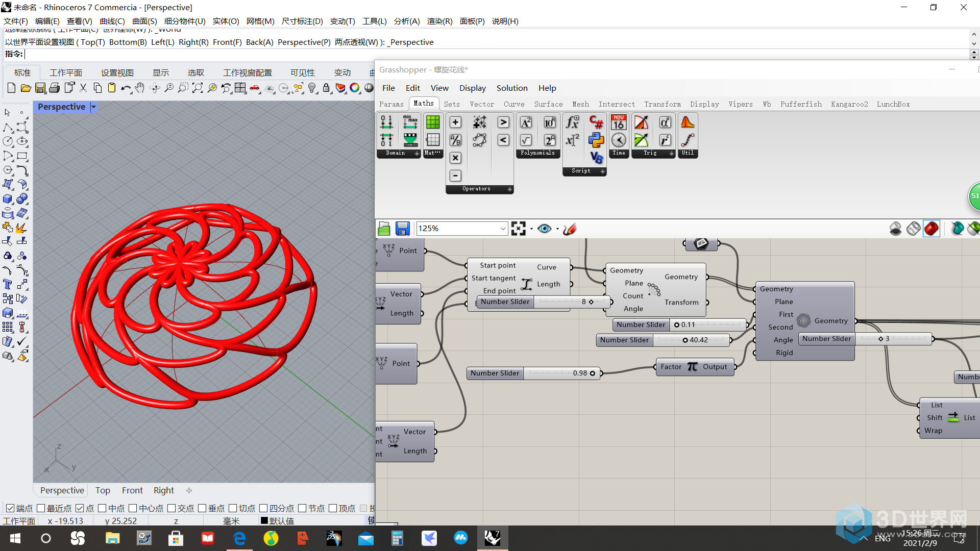Select the Addition operator component
Image resolution: width=980 pixels, height=551 pixels.
pyautogui.click(x=455, y=122)
